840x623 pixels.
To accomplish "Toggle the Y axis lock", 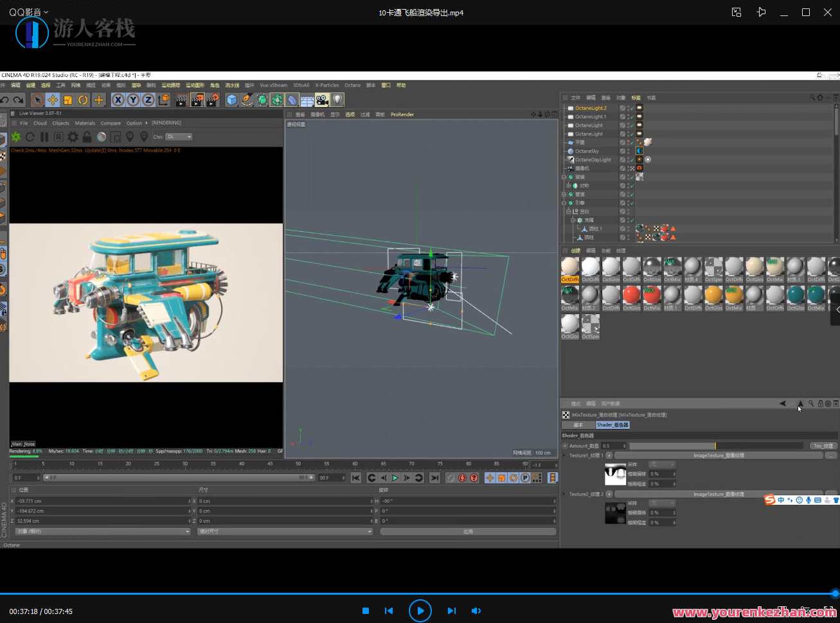I will 133,100.
